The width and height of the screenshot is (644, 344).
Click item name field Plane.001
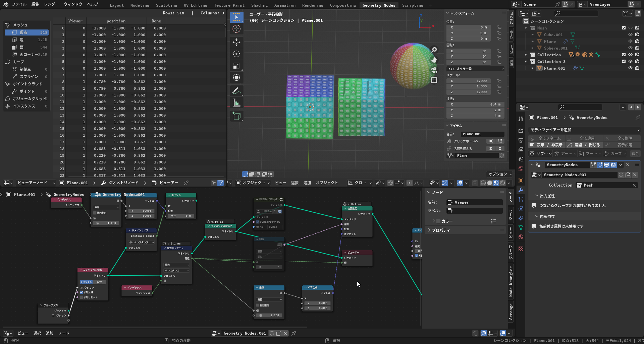point(482,134)
